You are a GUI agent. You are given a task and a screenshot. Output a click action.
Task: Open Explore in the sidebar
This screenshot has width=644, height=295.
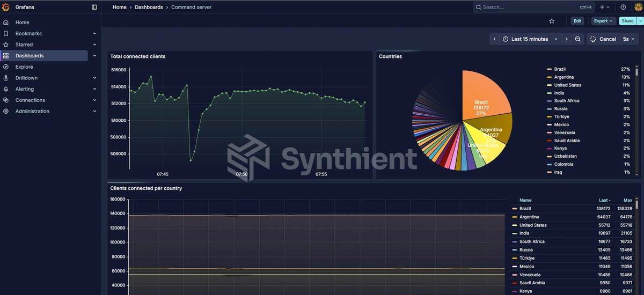click(x=24, y=67)
